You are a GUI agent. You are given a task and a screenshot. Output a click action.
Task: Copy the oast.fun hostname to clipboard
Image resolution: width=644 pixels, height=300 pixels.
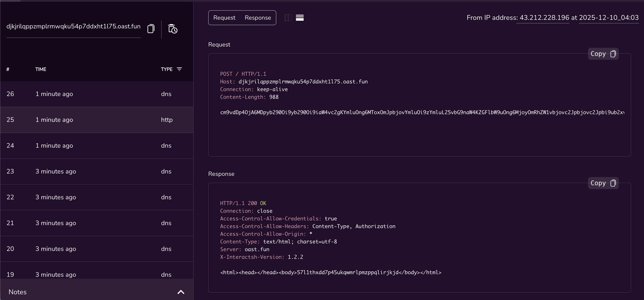pos(151,29)
